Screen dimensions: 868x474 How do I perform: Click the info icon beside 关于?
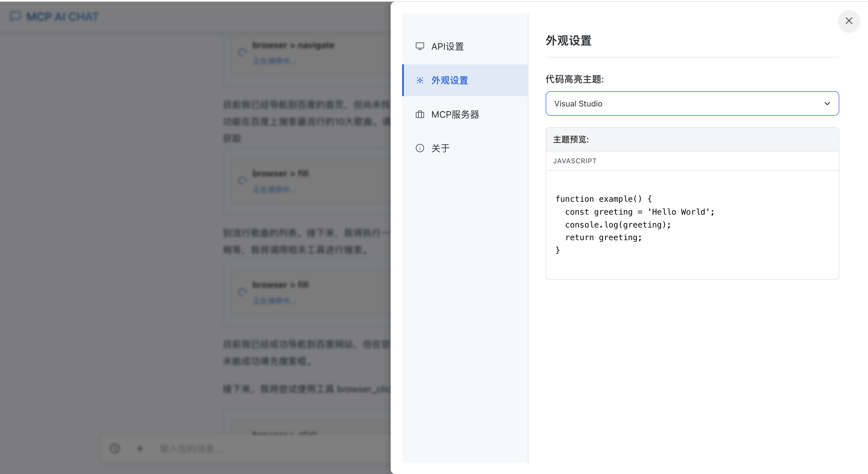420,148
